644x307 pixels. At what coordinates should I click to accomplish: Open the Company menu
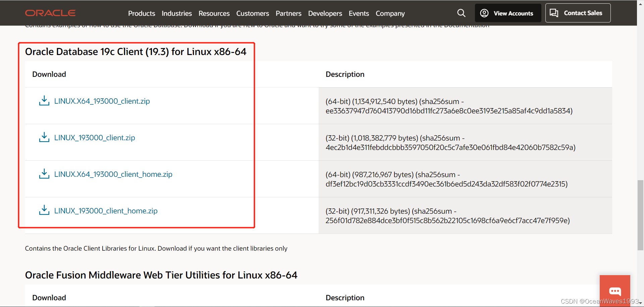390,13
